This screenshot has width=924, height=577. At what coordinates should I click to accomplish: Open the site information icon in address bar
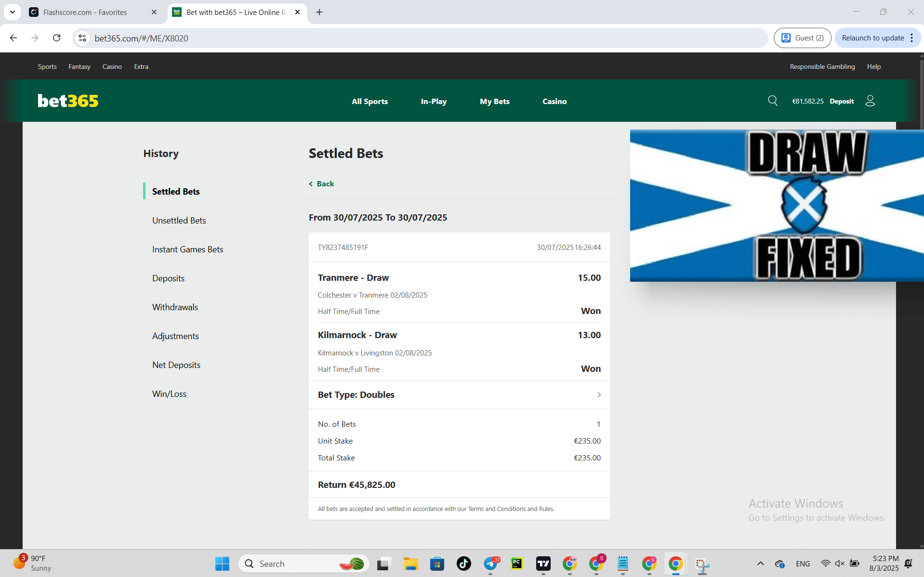(x=83, y=38)
